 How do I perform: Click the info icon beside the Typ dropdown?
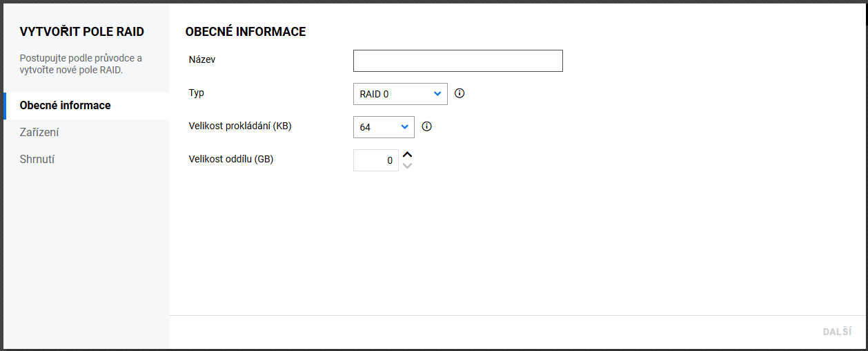pyautogui.click(x=460, y=93)
